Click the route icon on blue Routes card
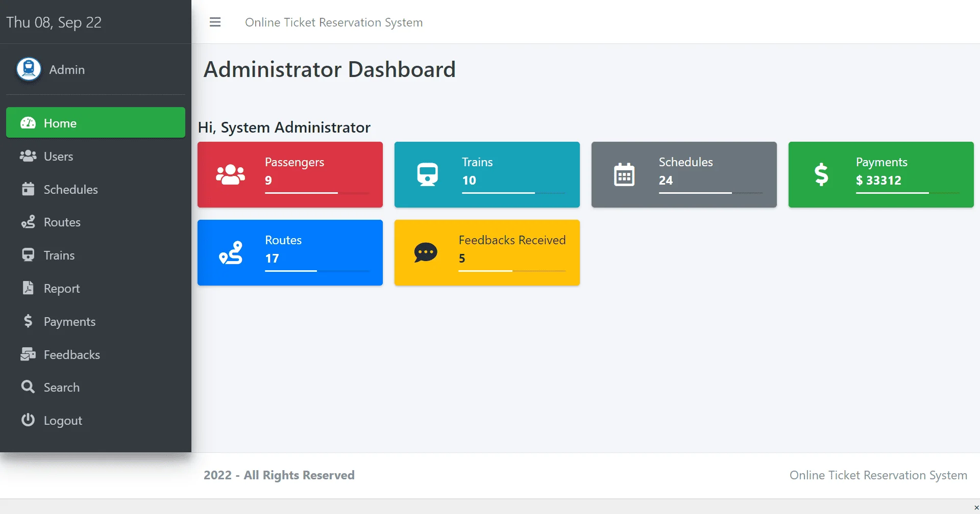Viewport: 980px width, 514px height. pyautogui.click(x=230, y=252)
